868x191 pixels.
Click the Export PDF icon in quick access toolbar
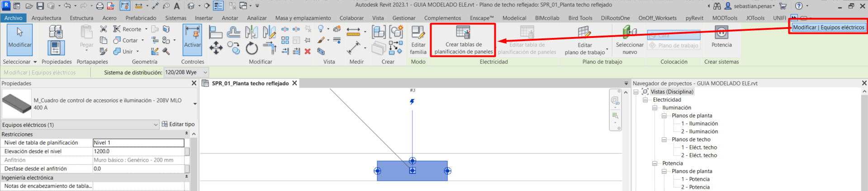pyautogui.click(x=111, y=6)
